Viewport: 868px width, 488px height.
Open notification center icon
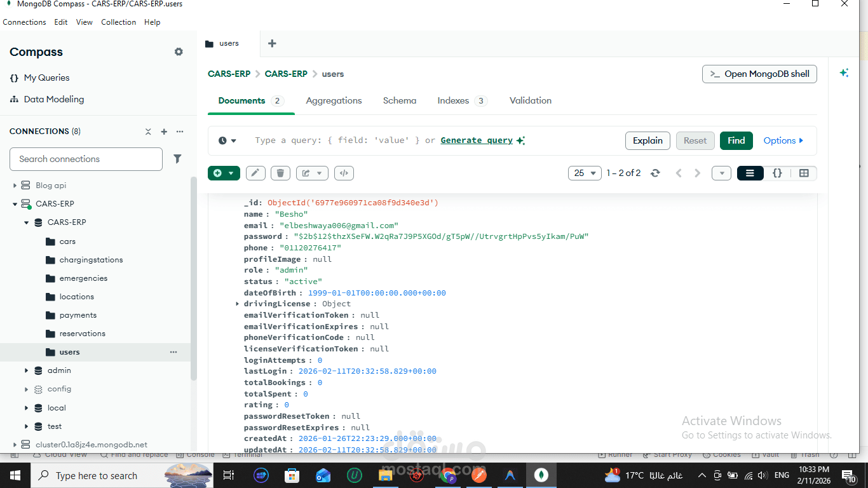coord(850,475)
